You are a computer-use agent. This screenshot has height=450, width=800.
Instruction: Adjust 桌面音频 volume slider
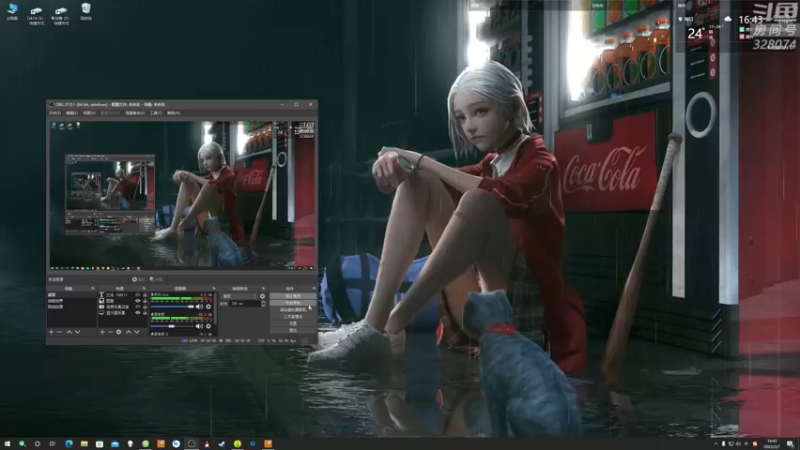172,326
